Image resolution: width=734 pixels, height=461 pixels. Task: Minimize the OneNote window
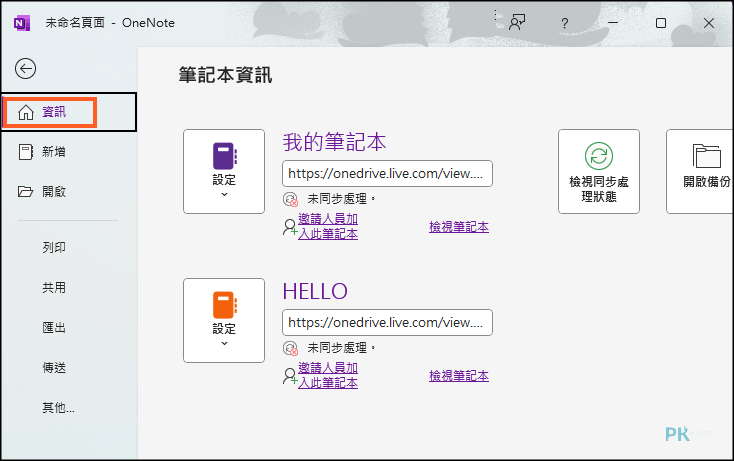pos(613,23)
